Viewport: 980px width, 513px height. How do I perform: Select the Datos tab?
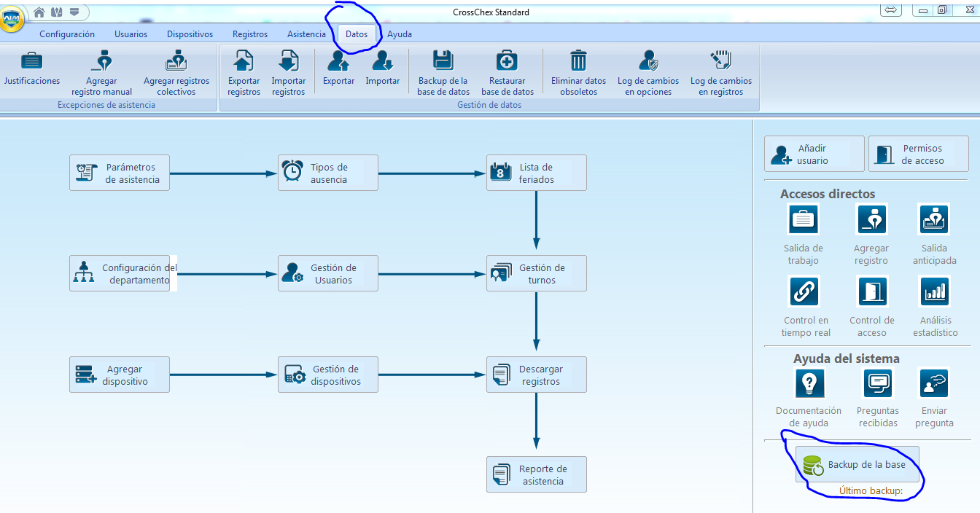(357, 34)
